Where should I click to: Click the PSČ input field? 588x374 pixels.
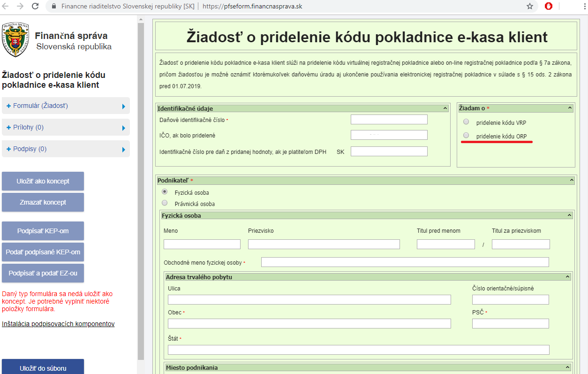(x=511, y=323)
